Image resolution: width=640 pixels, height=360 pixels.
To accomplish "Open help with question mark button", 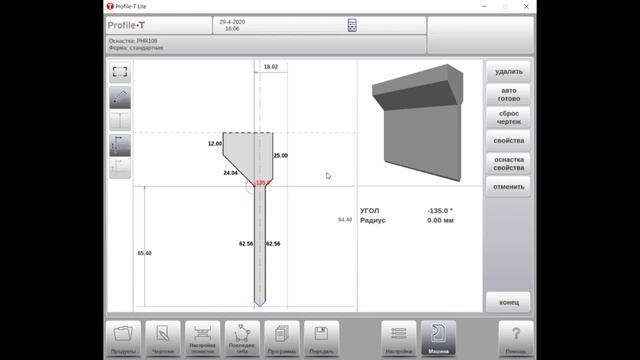I will [516, 338].
